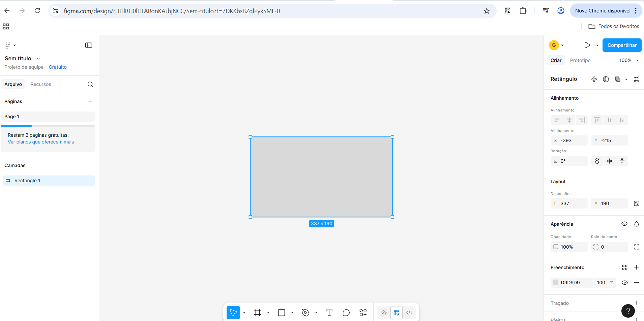Open boolean operations icon
The image size is (644, 321).
[618, 79]
